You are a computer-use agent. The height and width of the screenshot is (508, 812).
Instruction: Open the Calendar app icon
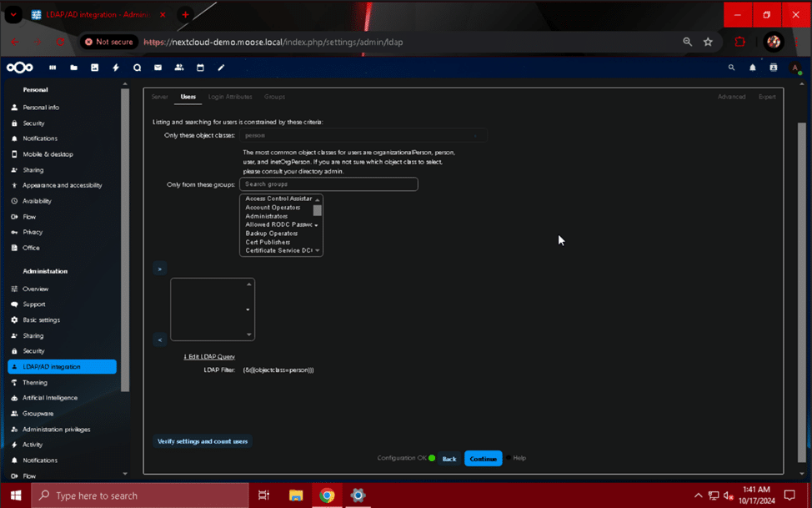(x=200, y=68)
